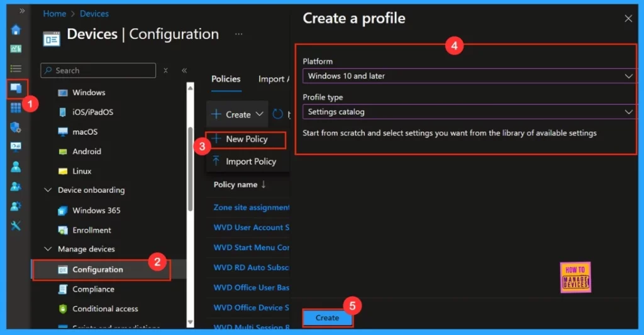Click the Create button at bottom
The image size is (644, 335).
tap(327, 318)
